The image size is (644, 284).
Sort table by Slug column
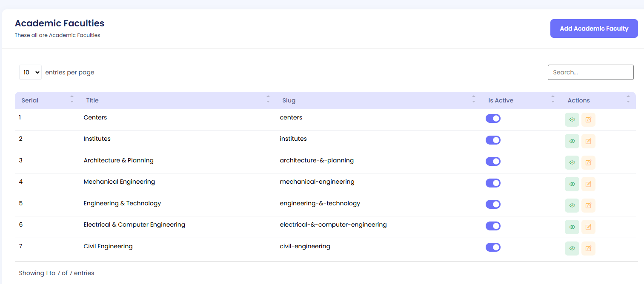289,101
